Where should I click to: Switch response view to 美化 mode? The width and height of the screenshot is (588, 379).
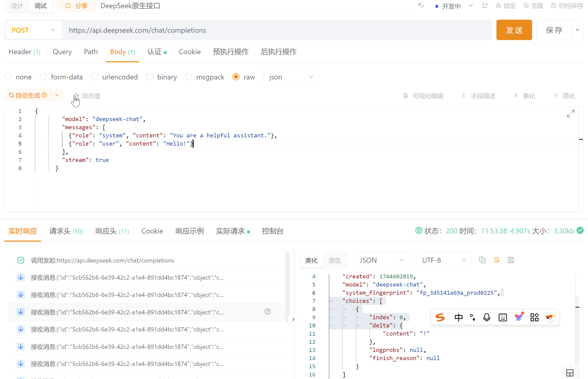tap(311, 260)
